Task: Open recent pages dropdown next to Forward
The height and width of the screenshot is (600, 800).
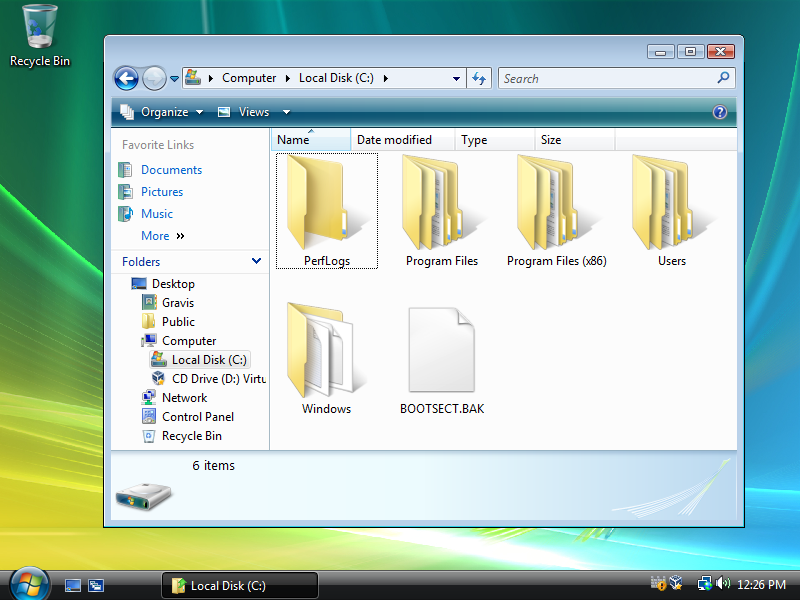Action: 174,79
